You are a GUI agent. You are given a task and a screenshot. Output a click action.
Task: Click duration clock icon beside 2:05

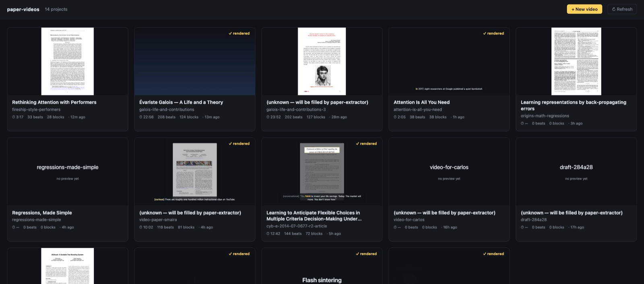coord(395,117)
